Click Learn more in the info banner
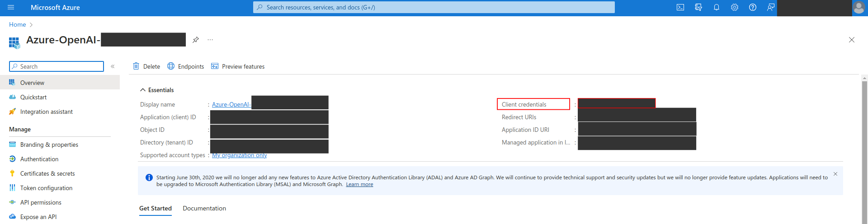Viewport: 868px width, 224px height. coord(359,184)
